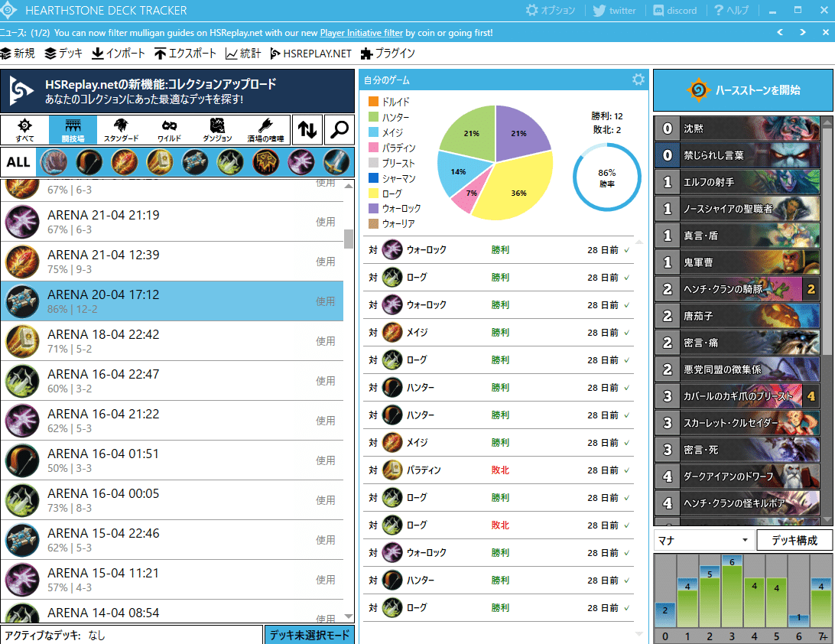The width and height of the screenshot is (835, 644).
Task: Click the ローグ yellow legend swatch
Action: pyautogui.click(x=373, y=194)
